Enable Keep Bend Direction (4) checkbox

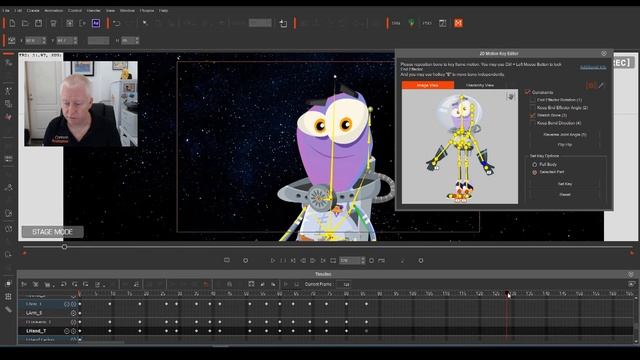coord(532,123)
